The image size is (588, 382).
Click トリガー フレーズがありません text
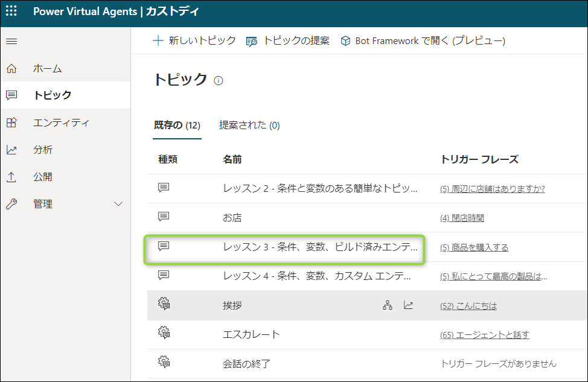499,364
